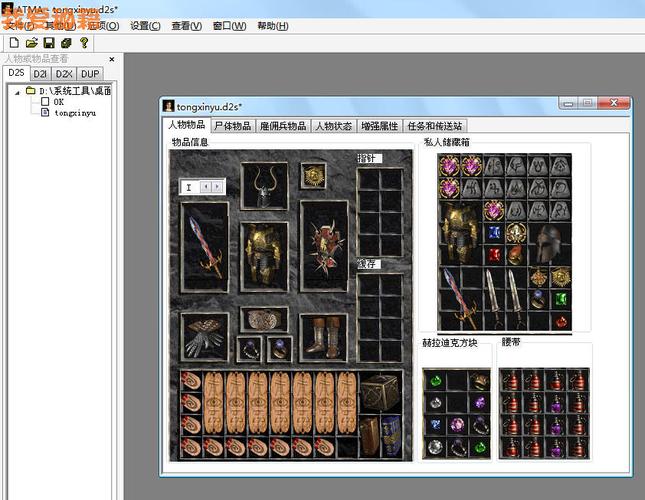This screenshot has height=500, width=645.
Task: Switch to the D2I tab
Action: click(40, 74)
